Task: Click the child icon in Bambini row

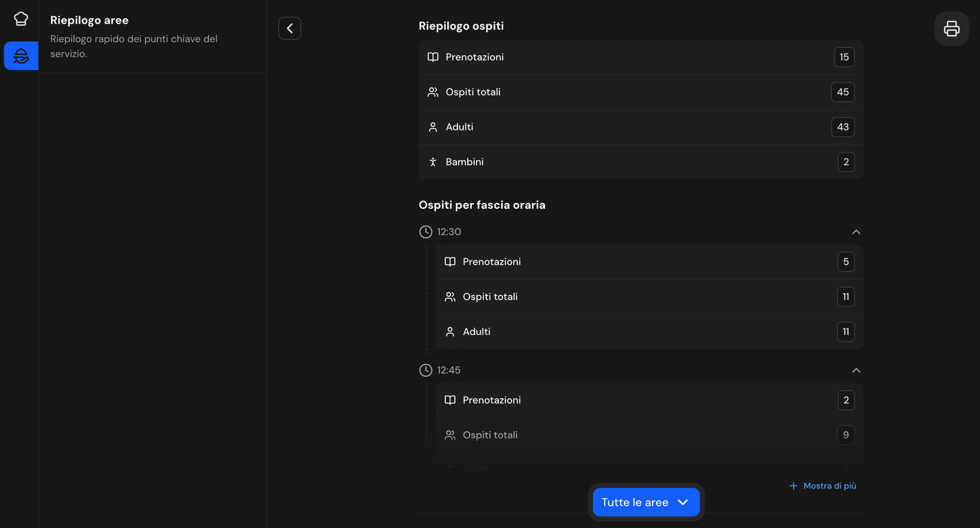Action: click(x=433, y=162)
